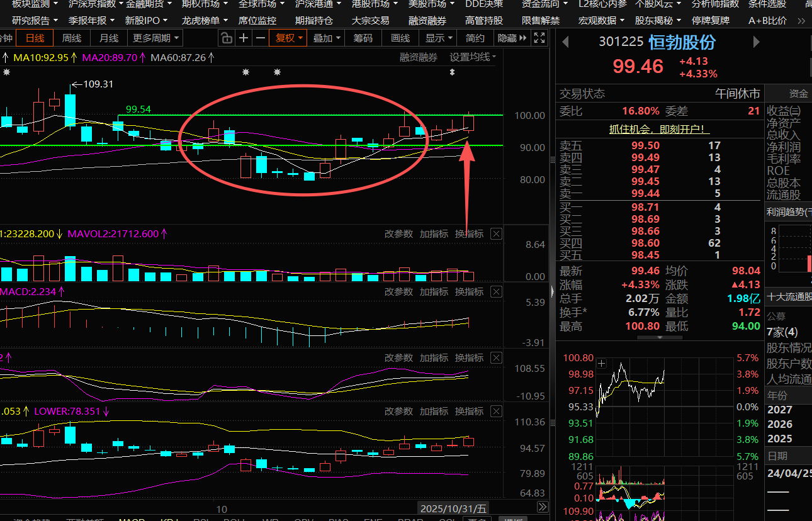Click stock name 恒勃股份
Screen dimensions: 812x521
(x=682, y=42)
